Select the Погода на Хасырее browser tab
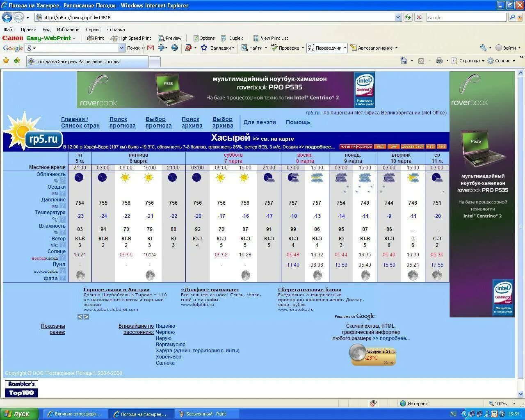 (x=87, y=62)
